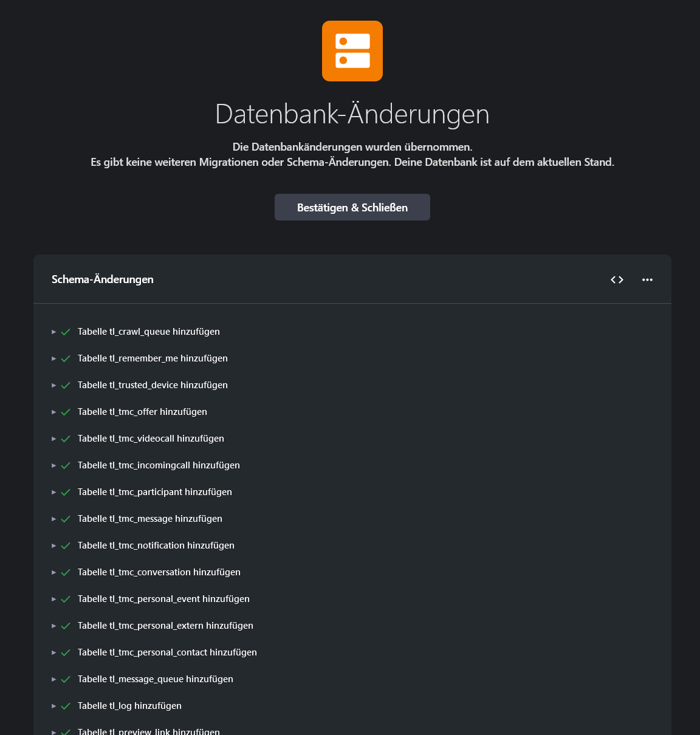Expand the tl_log row triangle
The image size is (700, 735).
[54, 706]
